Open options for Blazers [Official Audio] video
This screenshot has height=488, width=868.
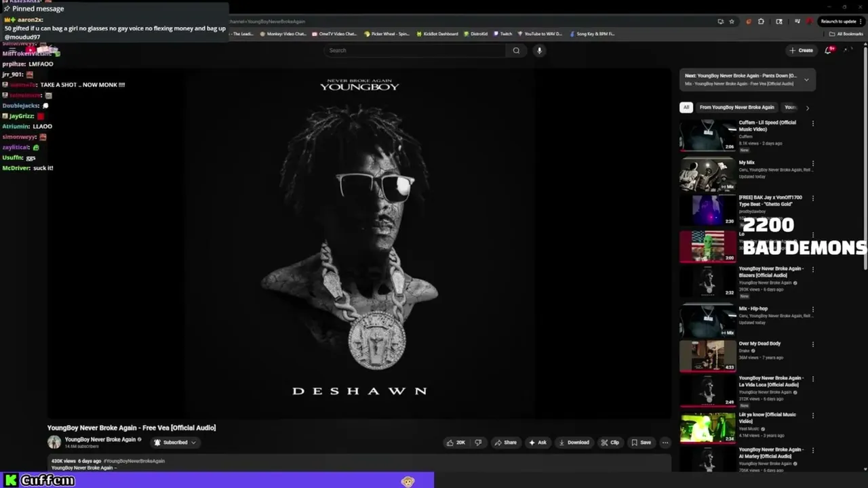pyautogui.click(x=812, y=270)
